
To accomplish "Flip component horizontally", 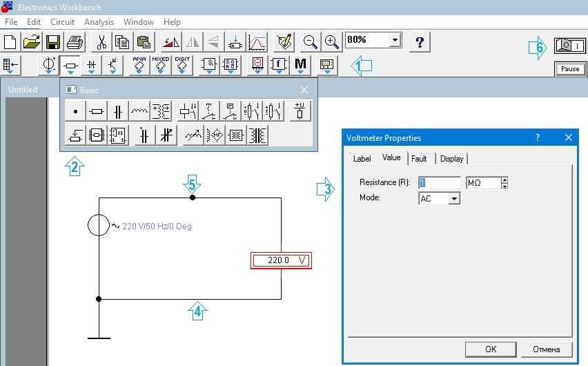I will (x=193, y=42).
